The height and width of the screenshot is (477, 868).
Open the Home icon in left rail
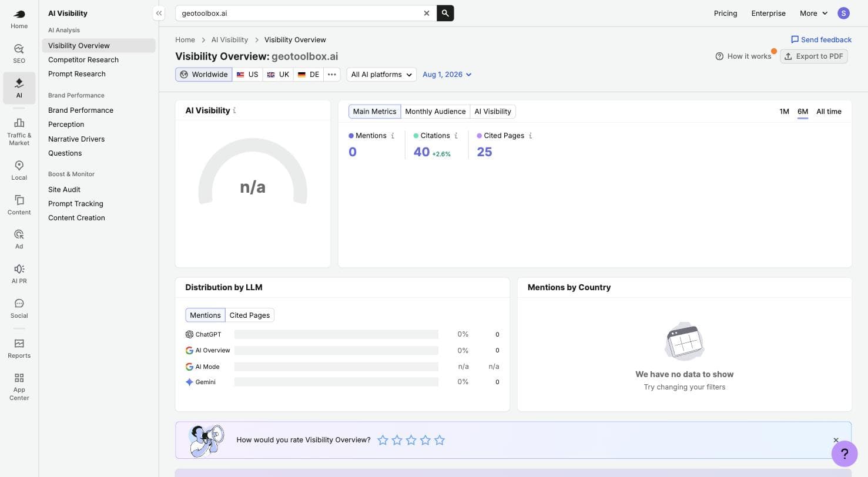(19, 14)
